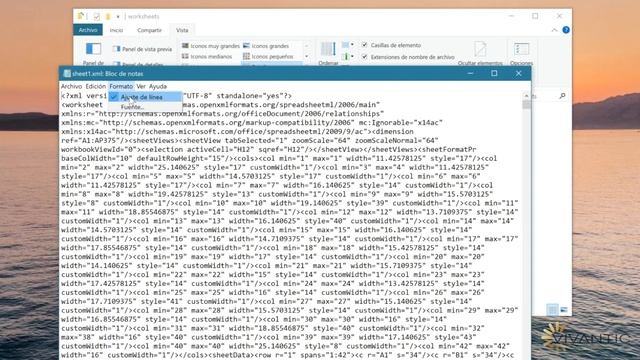Screen dimensions: 640x360
Task: Open Ordenar por dropdown in Explorer
Action: click(328, 53)
